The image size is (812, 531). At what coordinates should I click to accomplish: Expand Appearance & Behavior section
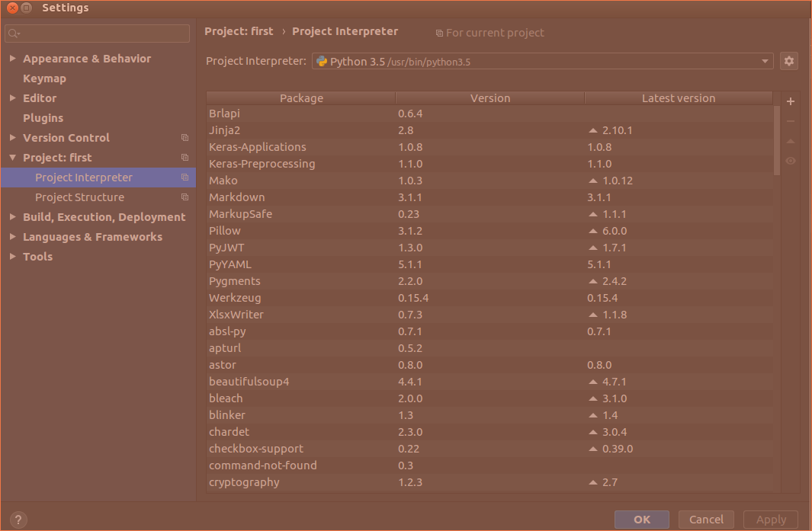point(12,59)
